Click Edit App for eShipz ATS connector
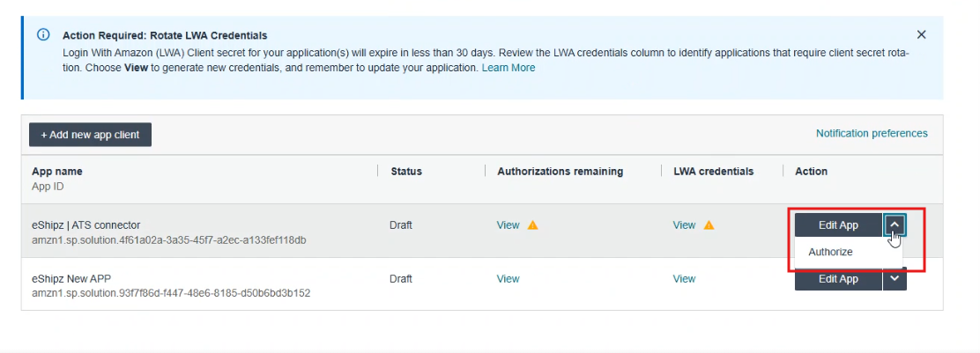Screen dimensions: 980x353 (837, 225)
